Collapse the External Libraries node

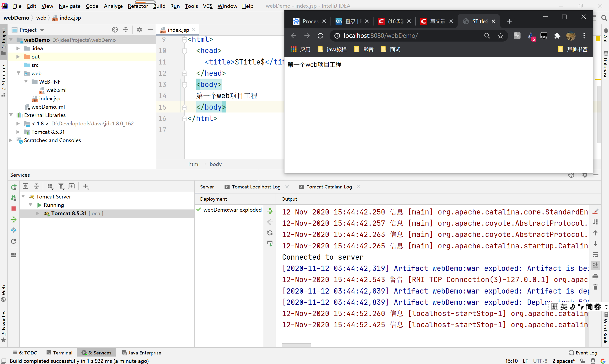tap(11, 115)
